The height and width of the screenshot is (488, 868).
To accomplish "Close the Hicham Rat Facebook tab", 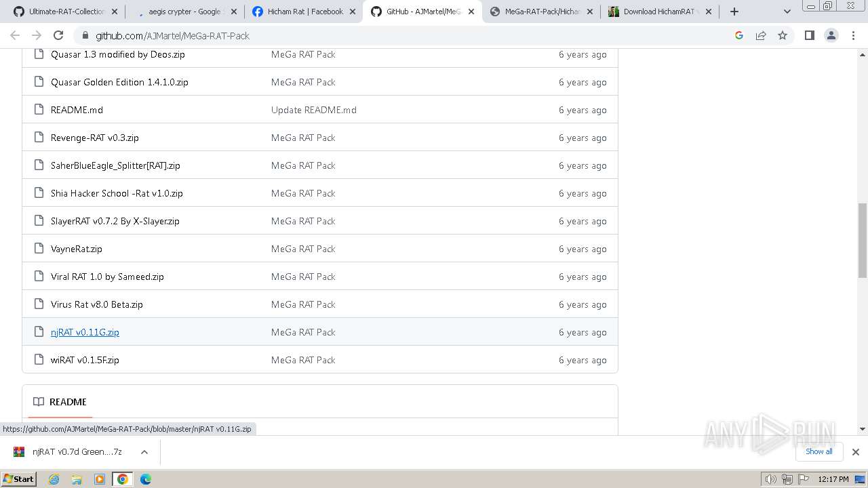I will tap(353, 12).
